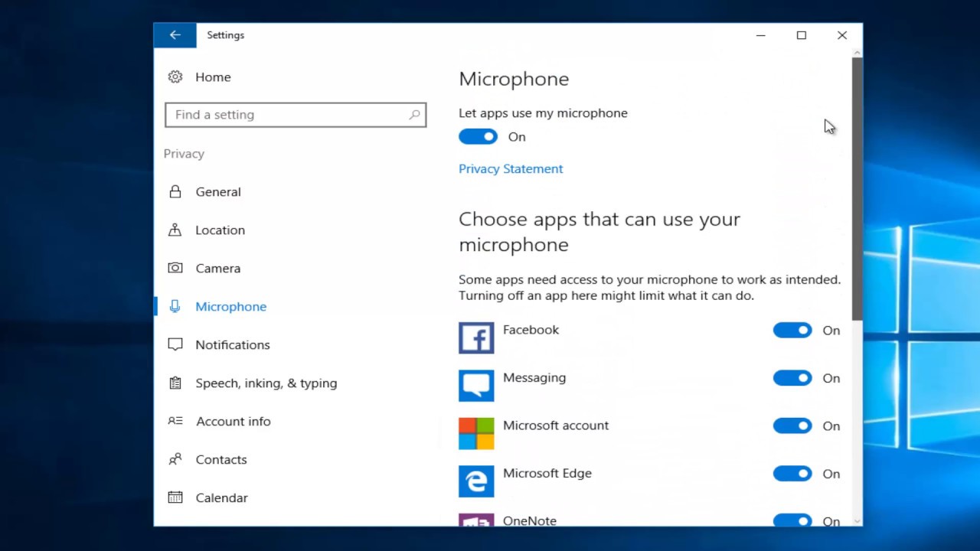Disable microphone access for Facebook
The width and height of the screenshot is (980, 551).
coord(792,331)
